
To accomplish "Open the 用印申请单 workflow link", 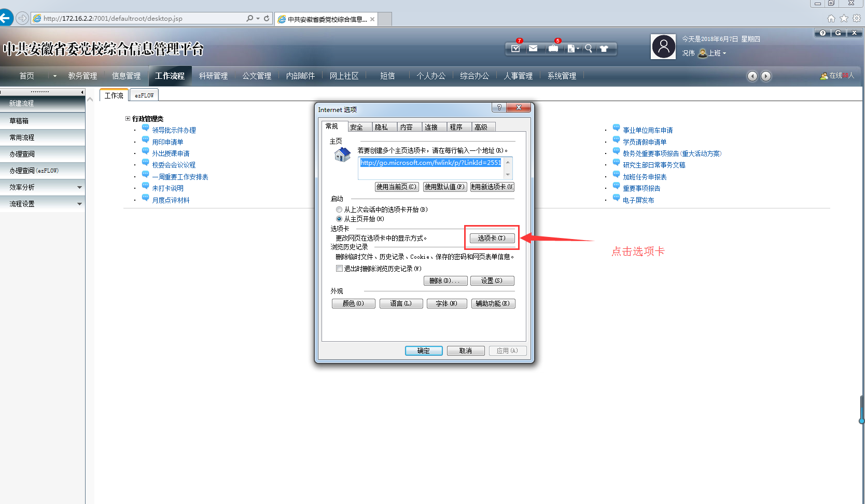I will 168,142.
